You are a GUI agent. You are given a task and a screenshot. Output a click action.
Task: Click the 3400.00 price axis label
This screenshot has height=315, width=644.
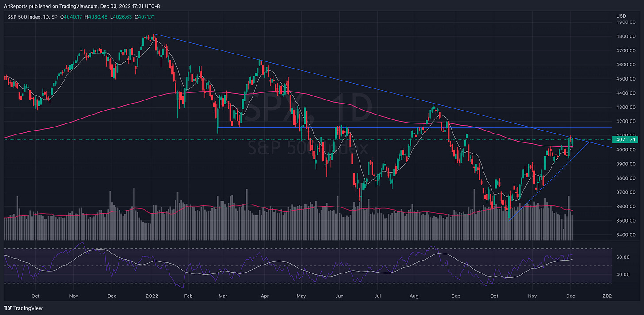pyautogui.click(x=626, y=234)
